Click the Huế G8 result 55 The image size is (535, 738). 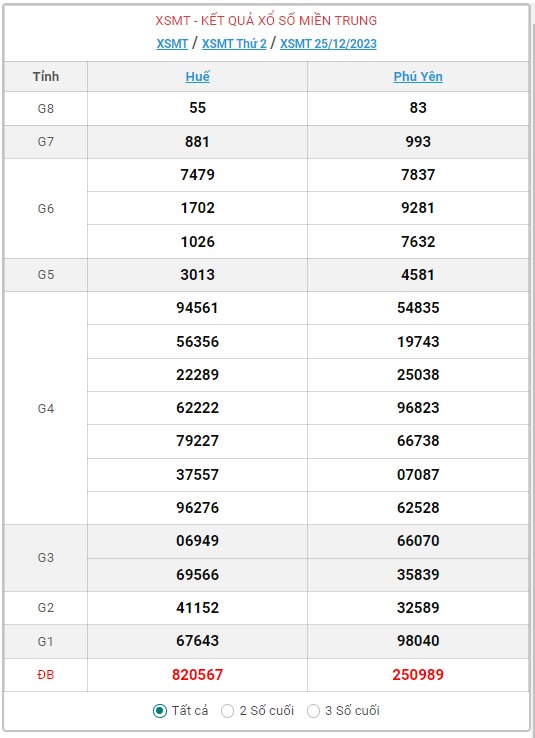tap(198, 108)
